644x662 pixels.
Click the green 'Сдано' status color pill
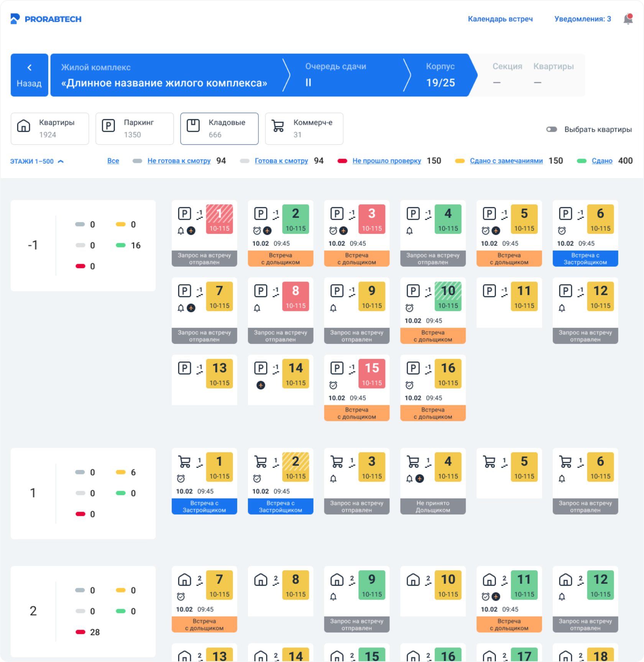pos(582,161)
